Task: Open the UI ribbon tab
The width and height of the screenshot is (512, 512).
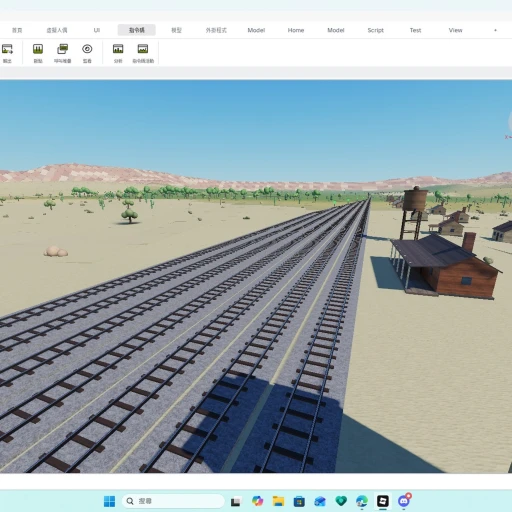Action: (x=97, y=30)
